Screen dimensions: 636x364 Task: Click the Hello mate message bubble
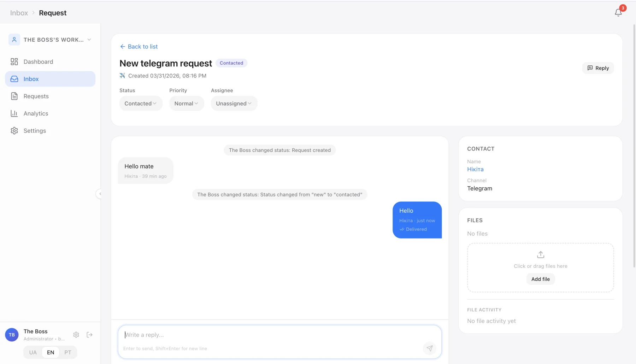(146, 171)
